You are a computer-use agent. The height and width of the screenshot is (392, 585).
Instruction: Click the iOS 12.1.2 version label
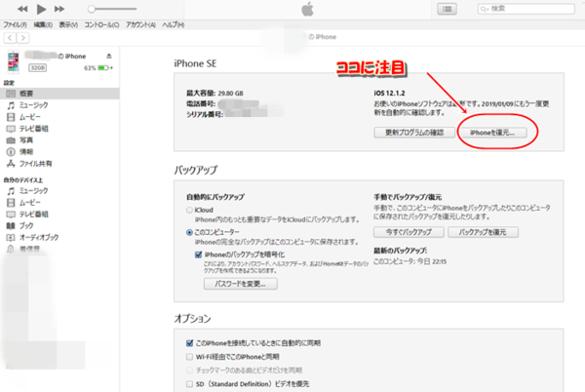click(389, 94)
